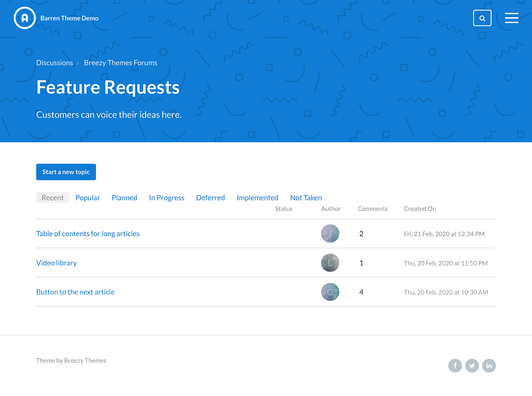
Task: Open Breezy Themes Forums breadcrumb link
Action: [x=121, y=63]
